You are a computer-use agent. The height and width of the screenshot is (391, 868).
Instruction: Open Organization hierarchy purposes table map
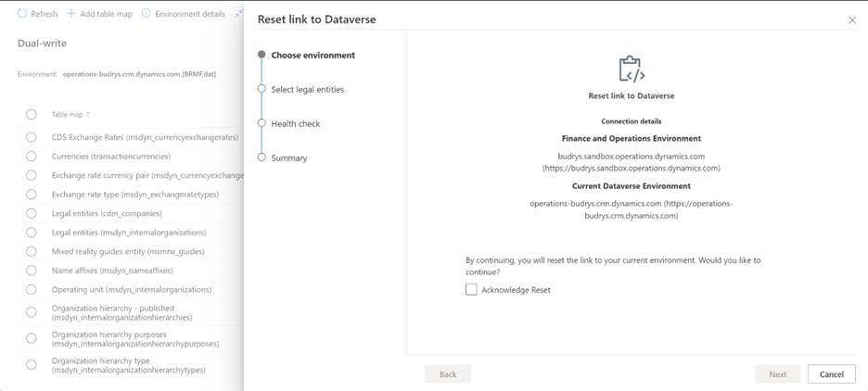(x=135, y=339)
